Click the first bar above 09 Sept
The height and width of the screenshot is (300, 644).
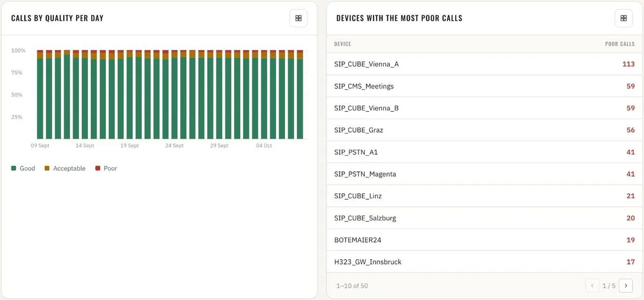[40, 94]
